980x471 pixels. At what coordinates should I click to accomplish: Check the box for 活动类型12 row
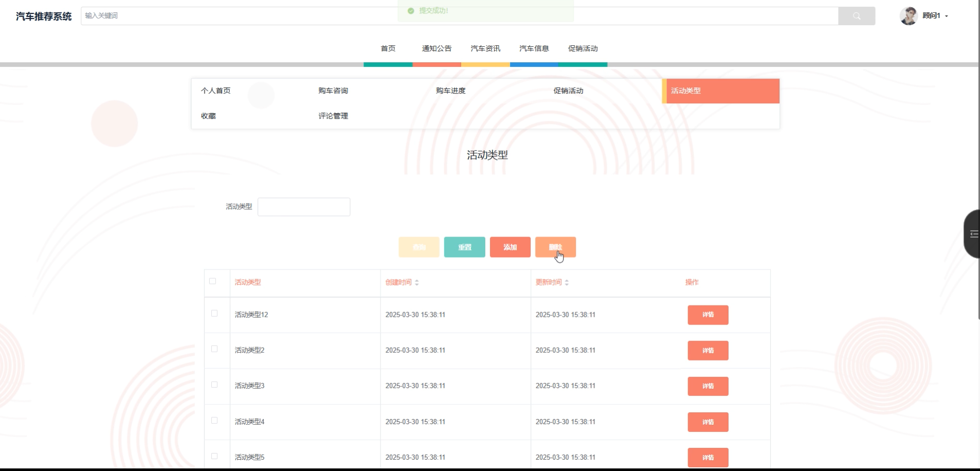point(214,314)
